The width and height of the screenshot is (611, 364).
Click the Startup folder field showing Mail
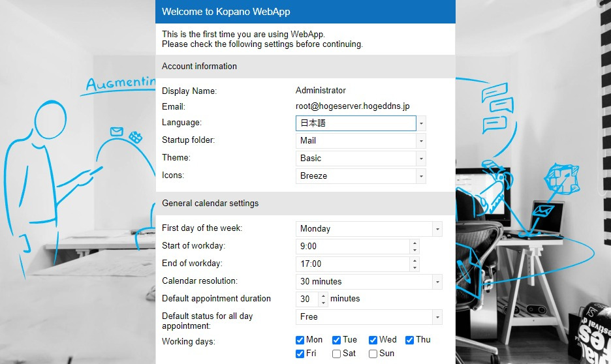356,141
